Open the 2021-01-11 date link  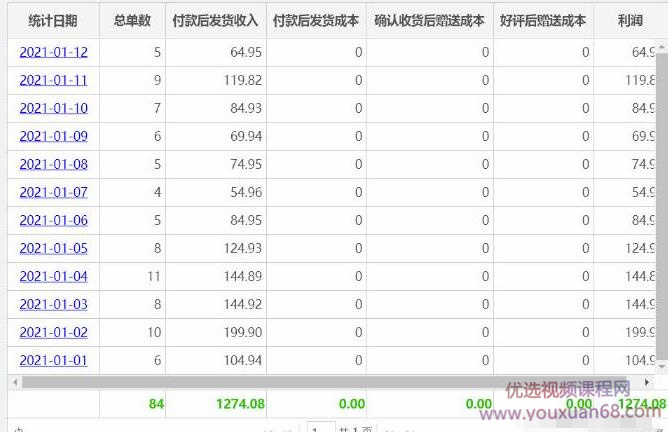[53, 80]
